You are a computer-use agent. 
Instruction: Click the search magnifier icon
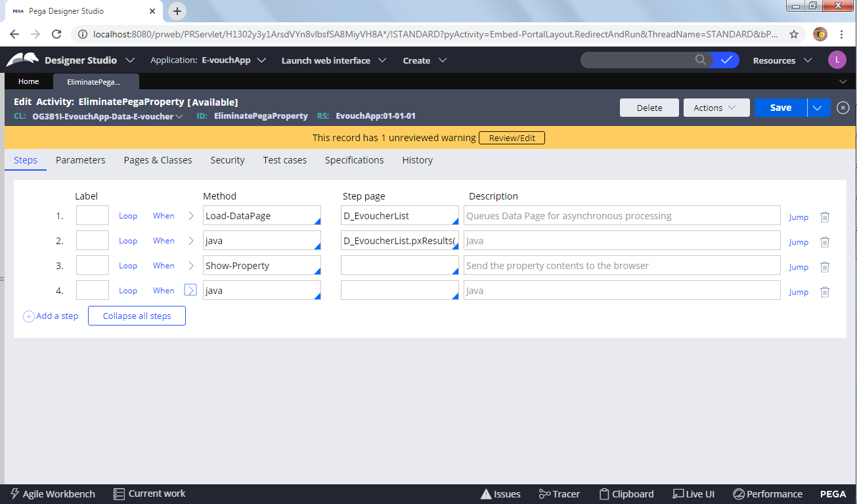pos(700,60)
